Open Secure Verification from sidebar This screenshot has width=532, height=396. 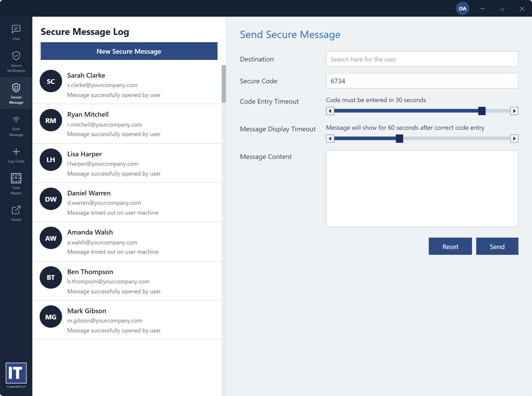click(16, 62)
